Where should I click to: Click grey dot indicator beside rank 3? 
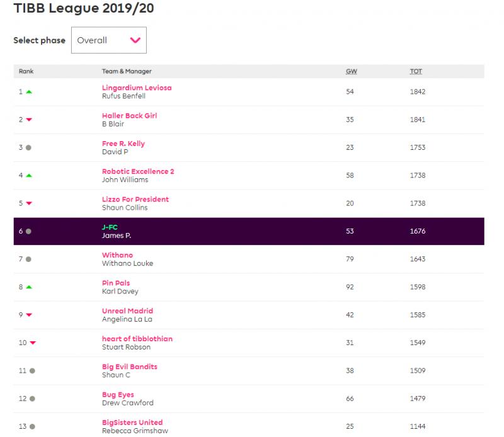[x=28, y=148]
